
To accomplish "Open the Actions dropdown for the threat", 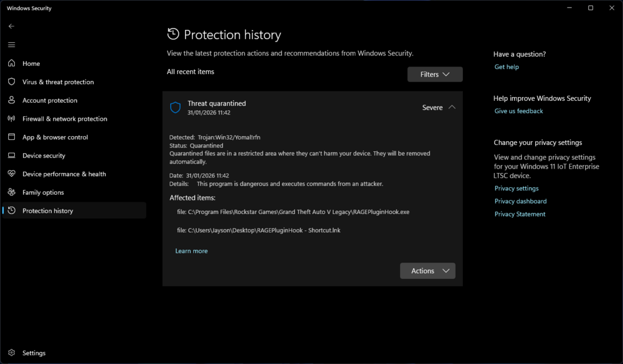I will pos(427,271).
